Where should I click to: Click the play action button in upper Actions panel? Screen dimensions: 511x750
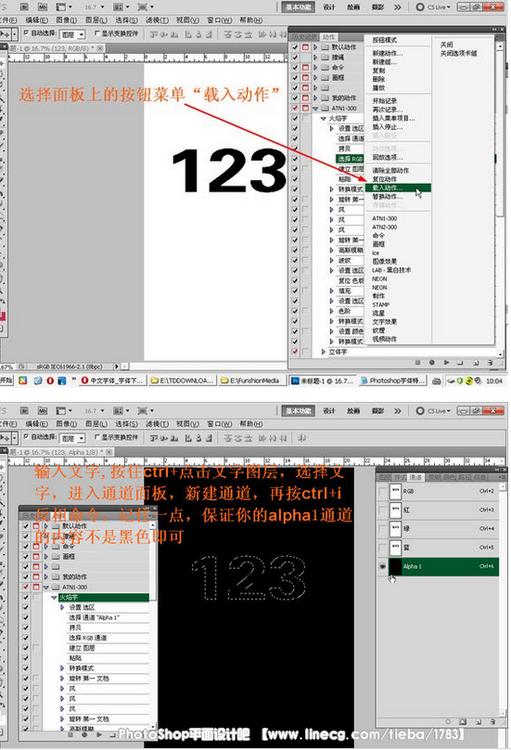tap(446, 363)
